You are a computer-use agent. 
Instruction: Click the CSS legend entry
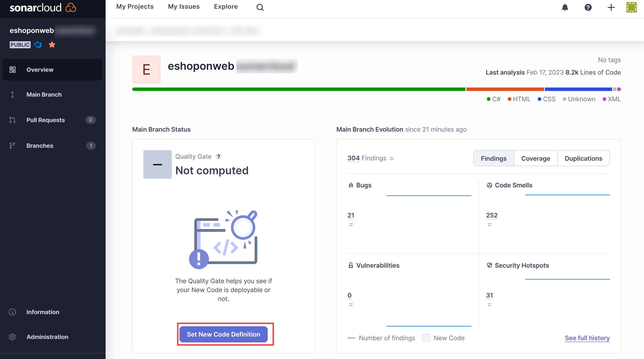click(x=546, y=99)
